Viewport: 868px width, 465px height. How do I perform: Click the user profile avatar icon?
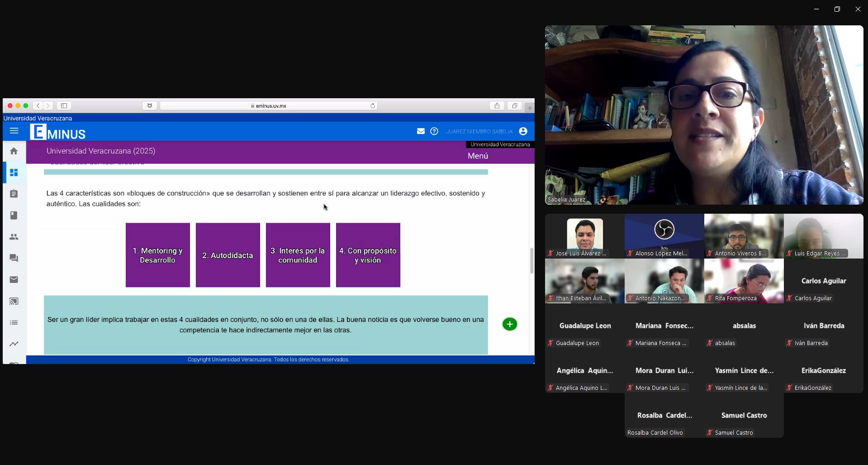pos(523,131)
